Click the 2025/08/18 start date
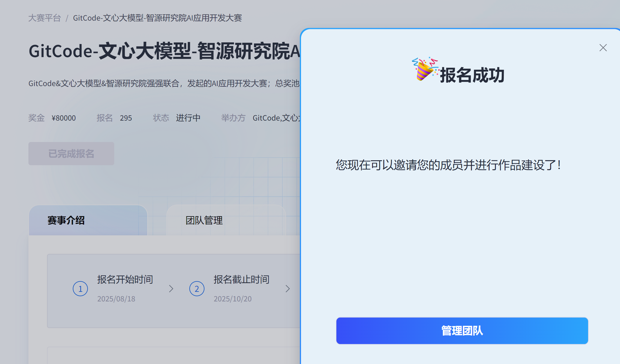Viewport: 620px width, 364px height. (116, 299)
